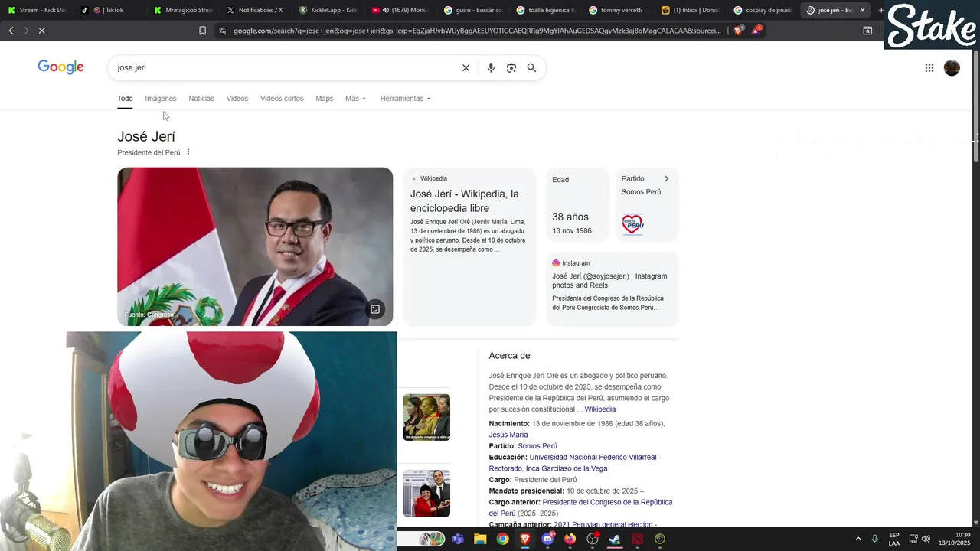Image resolution: width=980 pixels, height=551 pixels.
Task: Click the Somos Perú party logo
Action: point(632,223)
